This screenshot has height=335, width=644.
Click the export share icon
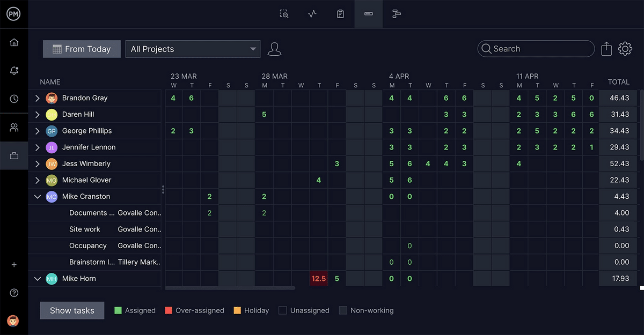[606, 49]
